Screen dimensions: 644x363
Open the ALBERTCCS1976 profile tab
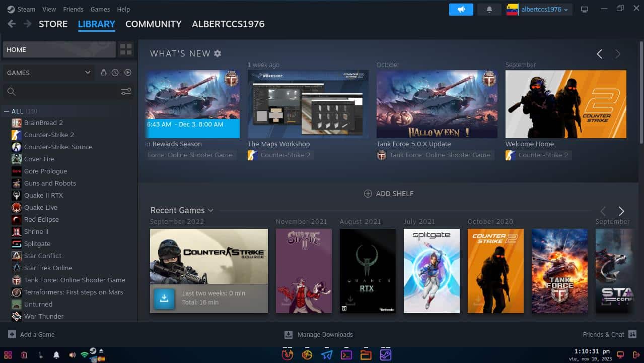[228, 24]
